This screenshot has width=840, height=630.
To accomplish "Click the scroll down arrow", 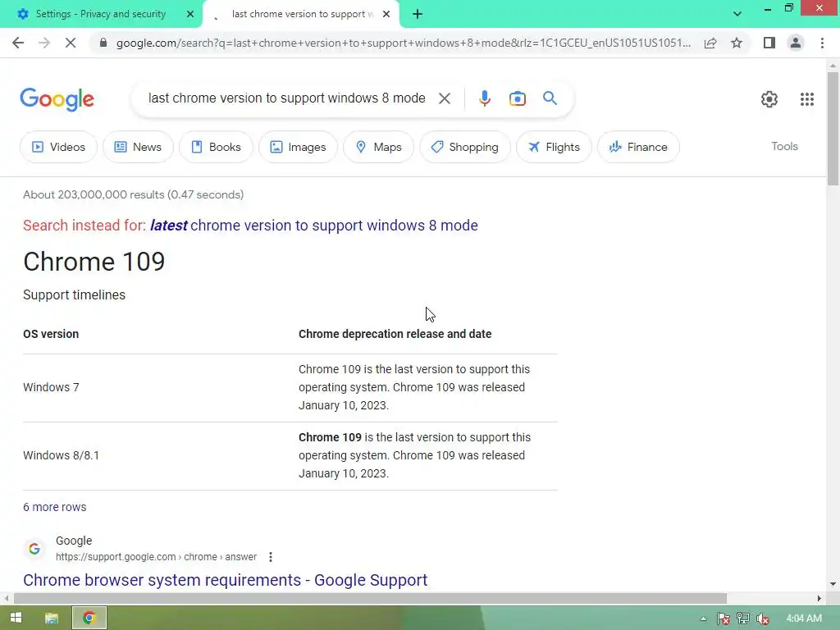I will (x=833, y=584).
